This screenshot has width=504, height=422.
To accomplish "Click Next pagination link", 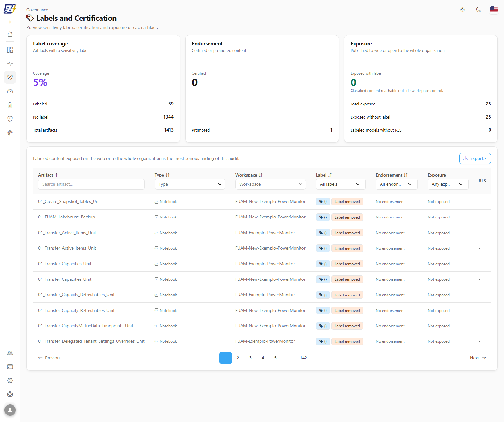I will tap(478, 358).
